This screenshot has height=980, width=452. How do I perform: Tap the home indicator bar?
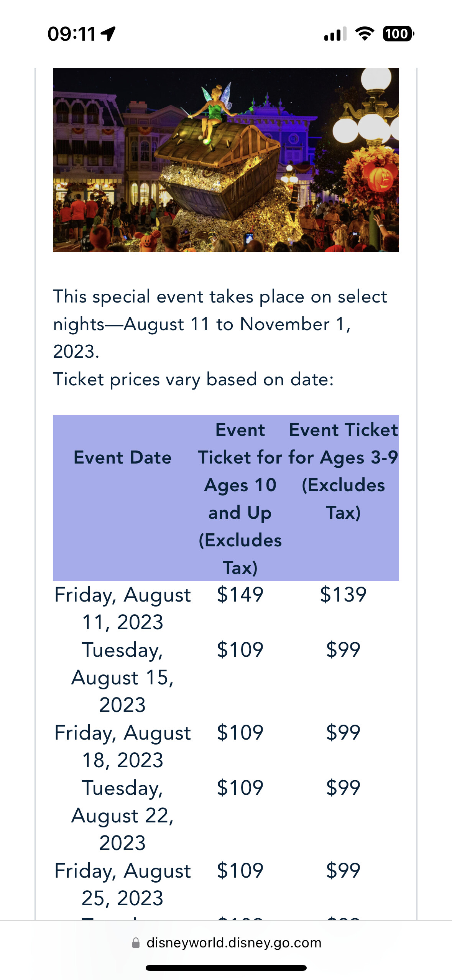(226, 968)
